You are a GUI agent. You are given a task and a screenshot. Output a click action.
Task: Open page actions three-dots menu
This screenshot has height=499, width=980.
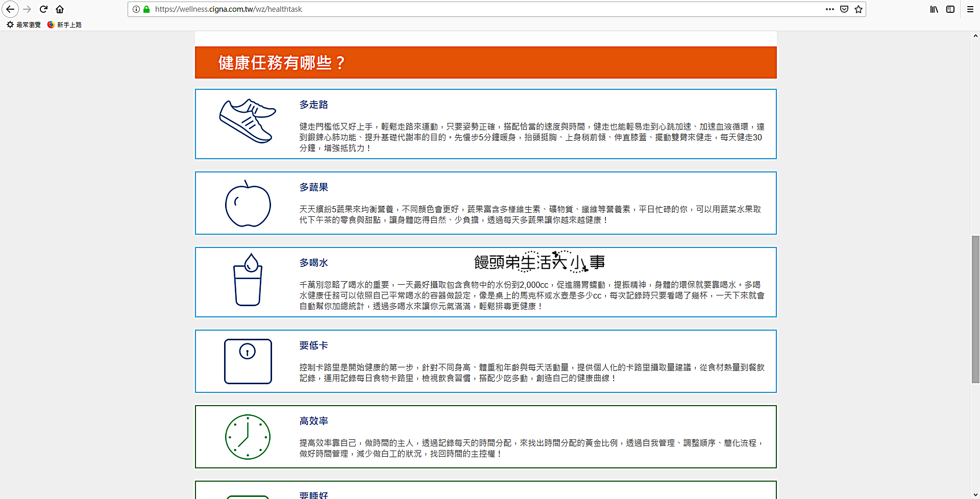(x=830, y=9)
